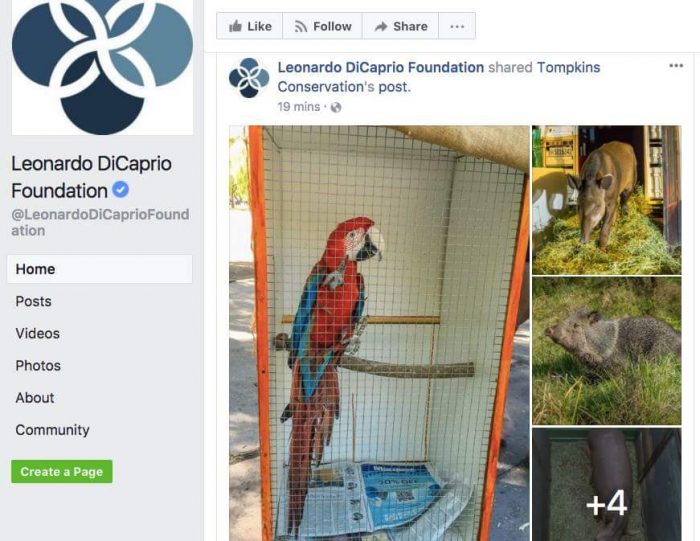This screenshot has height=541, width=700.
Task: Go to the Videos section
Action: pos(38,333)
